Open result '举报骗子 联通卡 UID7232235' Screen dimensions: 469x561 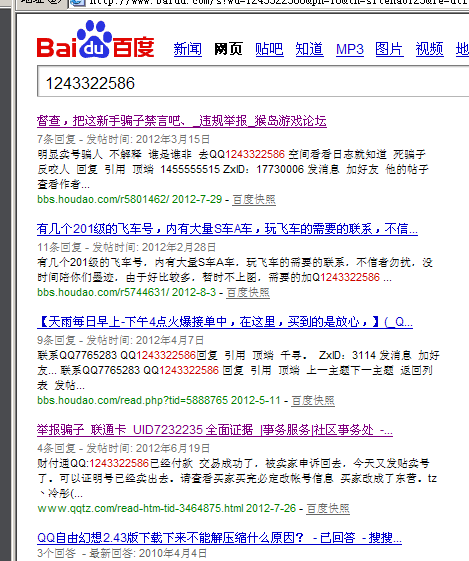[x=215, y=430]
